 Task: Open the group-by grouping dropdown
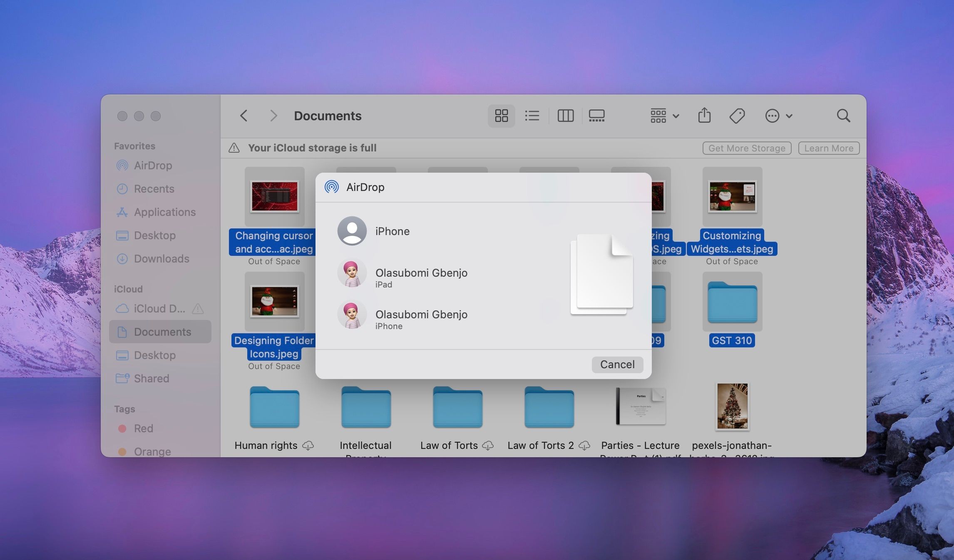point(665,116)
